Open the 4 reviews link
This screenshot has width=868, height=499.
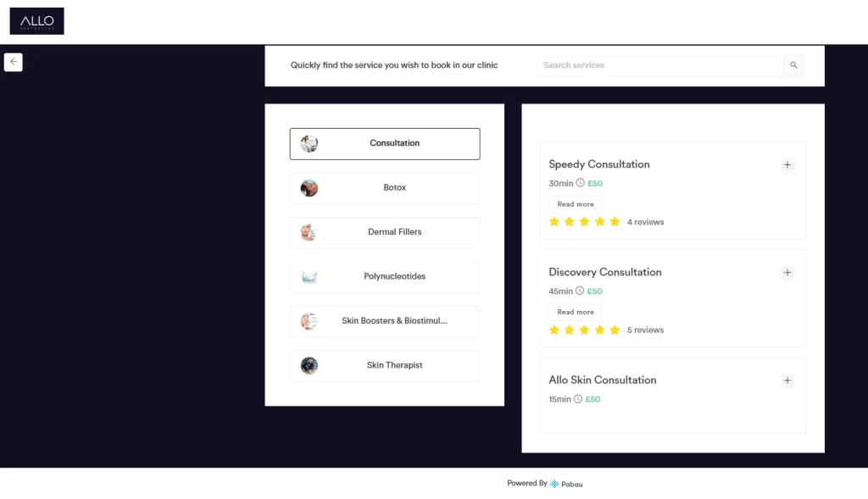645,222
